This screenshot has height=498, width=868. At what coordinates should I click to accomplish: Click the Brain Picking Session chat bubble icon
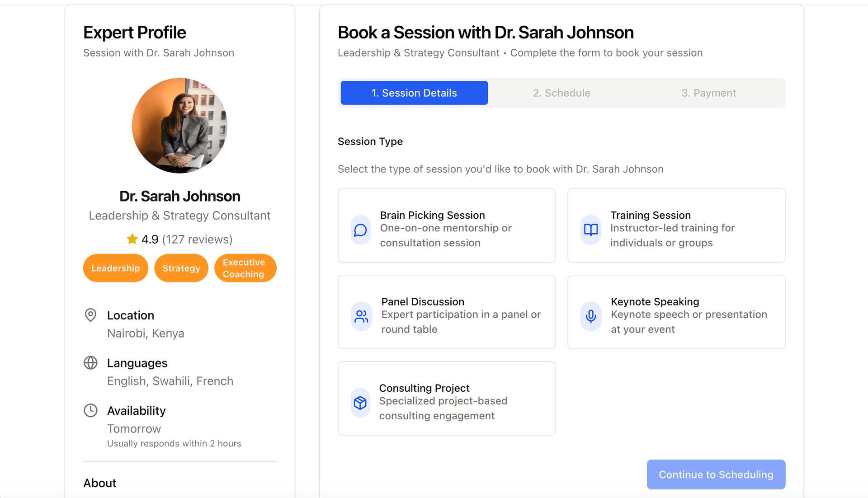click(x=360, y=230)
